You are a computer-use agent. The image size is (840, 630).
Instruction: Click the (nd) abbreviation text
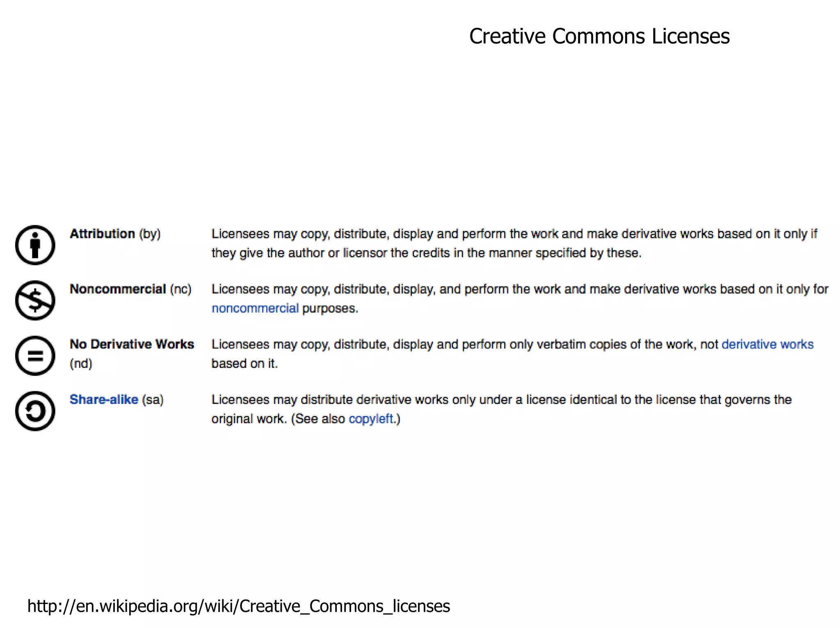pyautogui.click(x=81, y=364)
